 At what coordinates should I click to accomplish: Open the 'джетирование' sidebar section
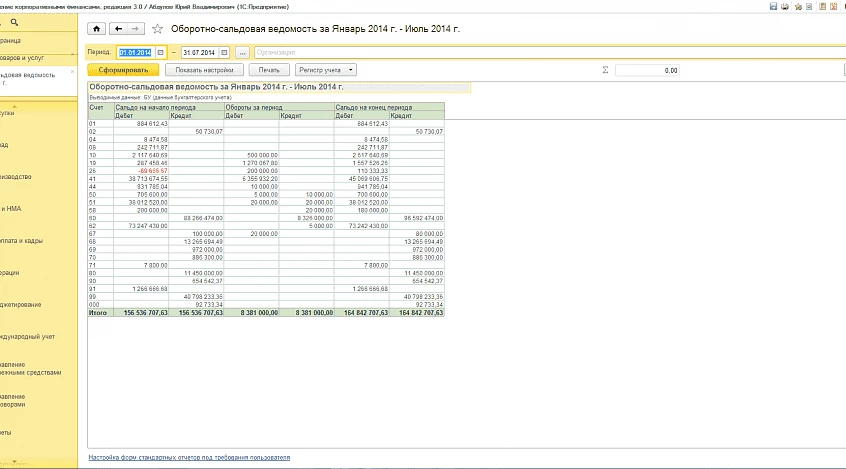(x=21, y=304)
